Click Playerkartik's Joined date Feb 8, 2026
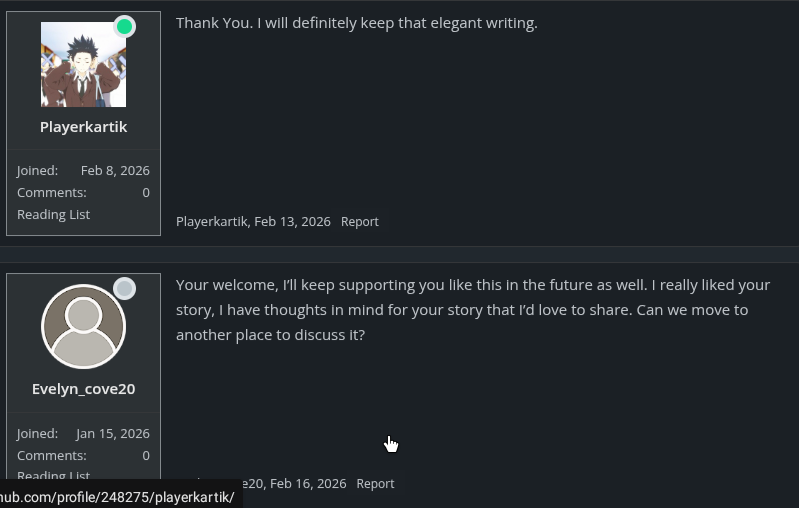The image size is (799, 508). (115, 170)
